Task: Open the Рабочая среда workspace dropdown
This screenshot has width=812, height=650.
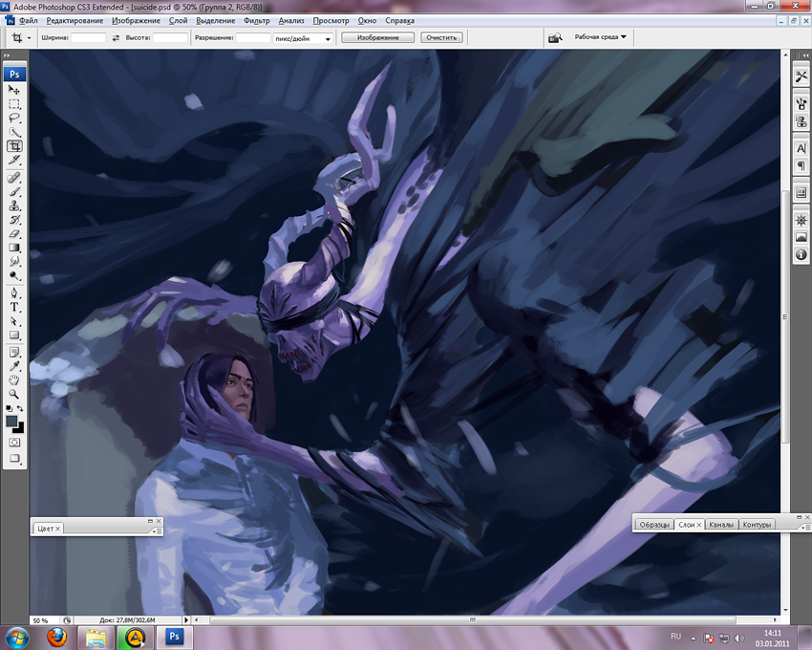Action: click(x=600, y=37)
